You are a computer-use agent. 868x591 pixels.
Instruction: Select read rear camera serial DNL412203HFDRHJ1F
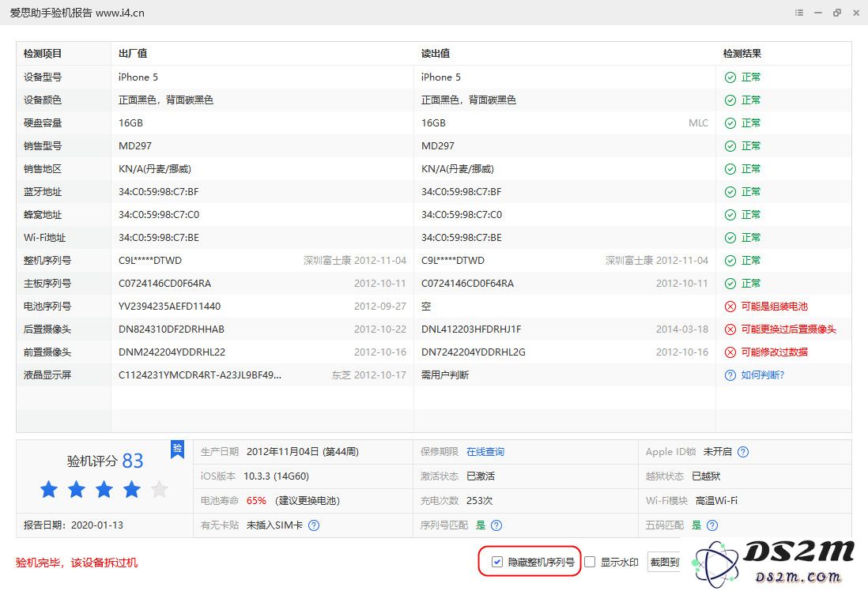471,329
